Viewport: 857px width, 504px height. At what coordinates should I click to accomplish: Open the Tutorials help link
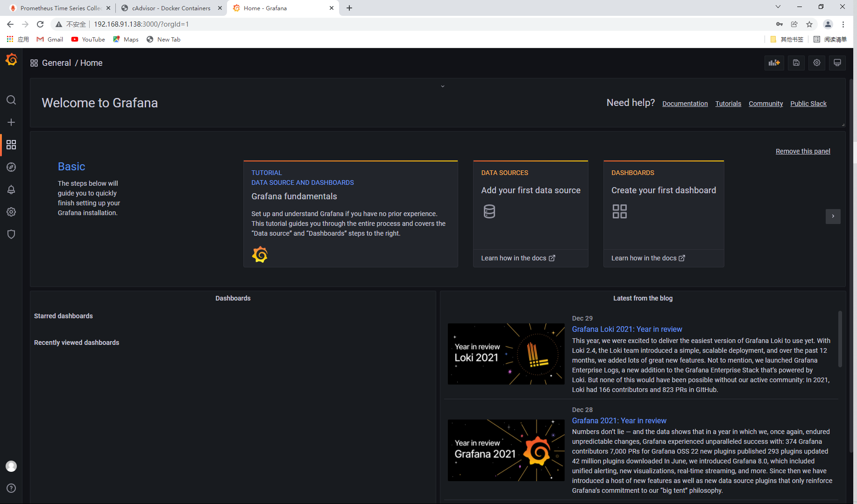[729, 104]
